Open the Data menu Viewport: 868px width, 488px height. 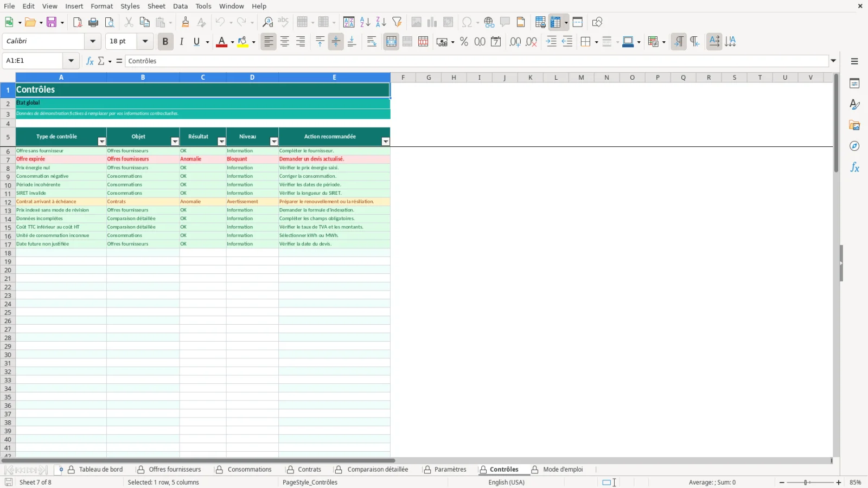[181, 6]
